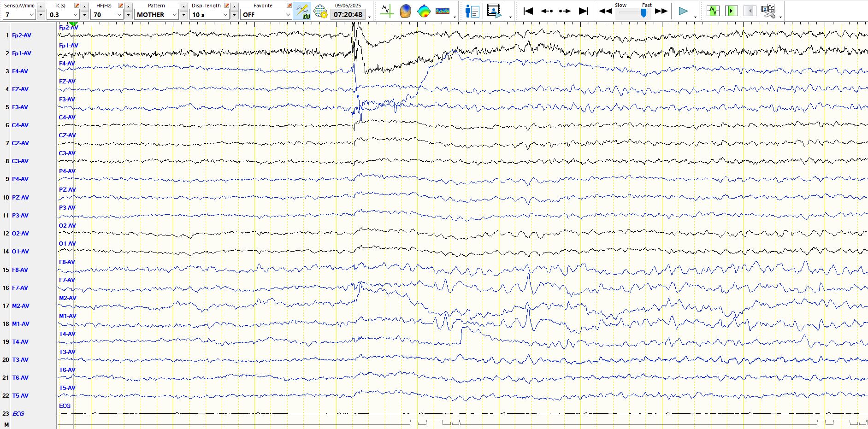Open the video playback window
The image size is (868, 429).
pos(494,11)
